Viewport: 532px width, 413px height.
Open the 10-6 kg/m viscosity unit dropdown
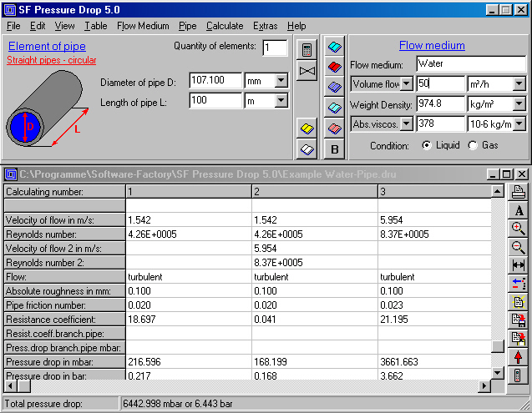click(519, 123)
